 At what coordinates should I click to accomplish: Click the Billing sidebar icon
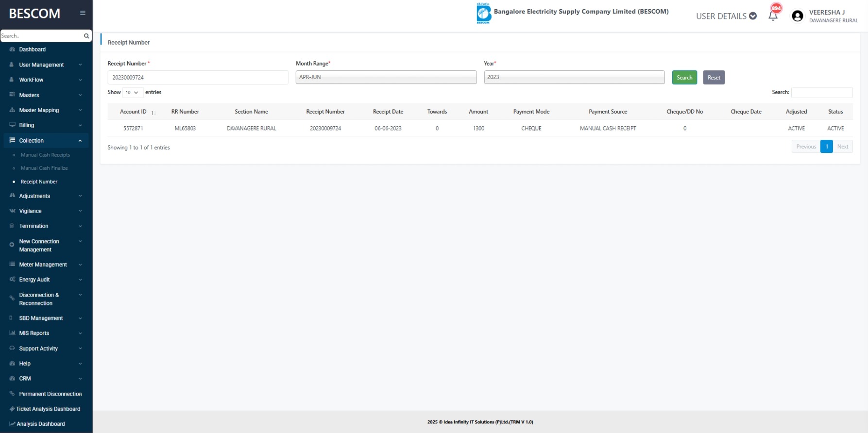12,125
